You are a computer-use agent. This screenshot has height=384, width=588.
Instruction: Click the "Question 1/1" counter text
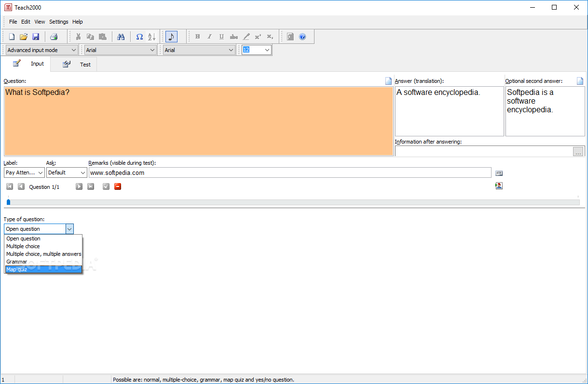tap(44, 187)
